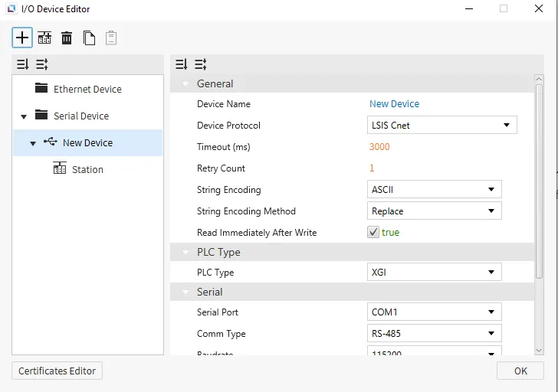Image resolution: width=558 pixels, height=392 pixels.
Task: Click the add station toolbar icon
Action: tap(44, 38)
